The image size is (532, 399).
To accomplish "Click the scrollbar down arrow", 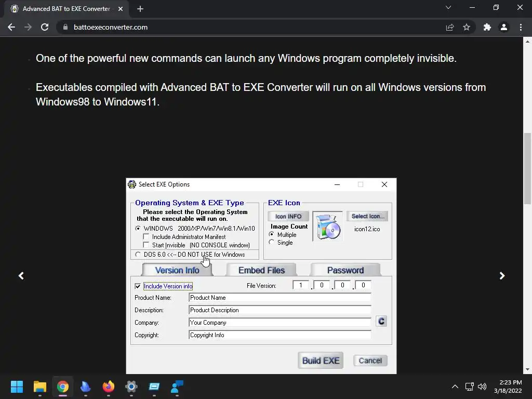I will pos(527,369).
